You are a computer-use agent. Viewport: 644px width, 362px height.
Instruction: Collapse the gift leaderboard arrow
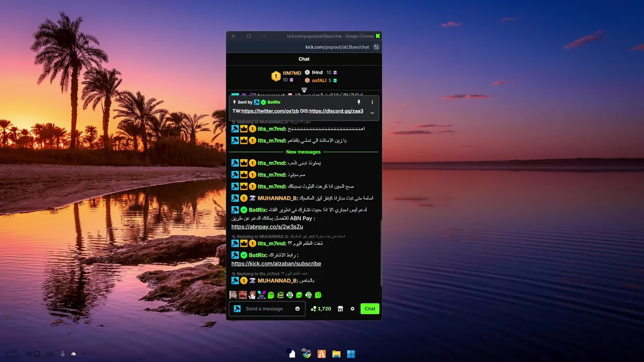pos(304,90)
